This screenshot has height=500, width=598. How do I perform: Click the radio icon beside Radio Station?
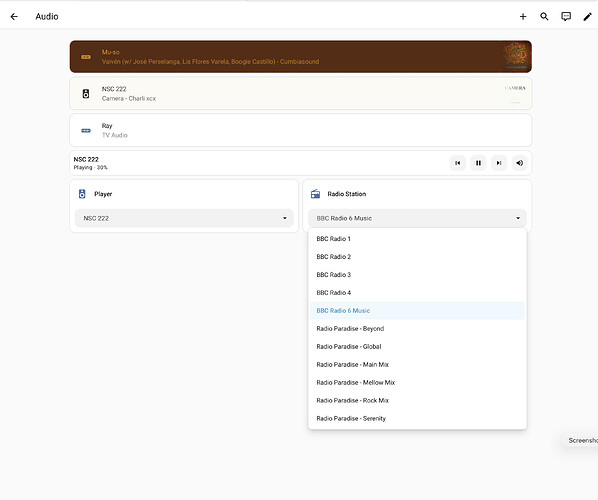(x=315, y=194)
